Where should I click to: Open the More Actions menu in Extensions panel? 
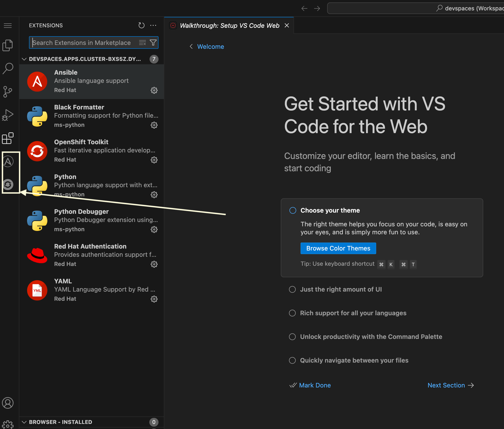coord(153,25)
